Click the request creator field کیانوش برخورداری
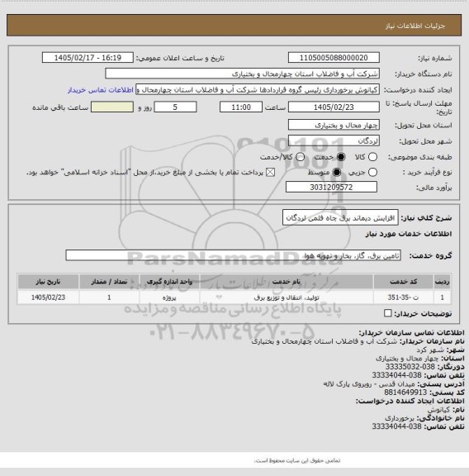Image resolution: width=469 pixels, height=476 pixels. tap(258, 90)
